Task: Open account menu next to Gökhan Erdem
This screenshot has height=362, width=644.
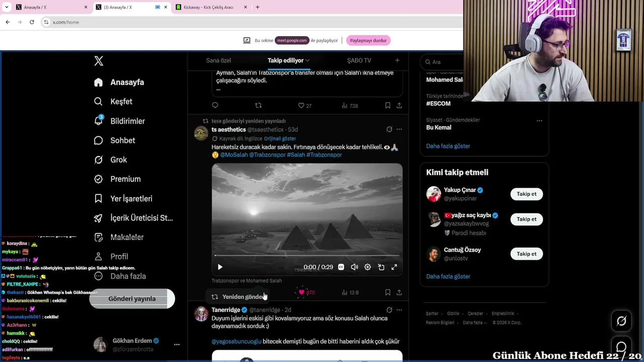Action: [x=177, y=344]
